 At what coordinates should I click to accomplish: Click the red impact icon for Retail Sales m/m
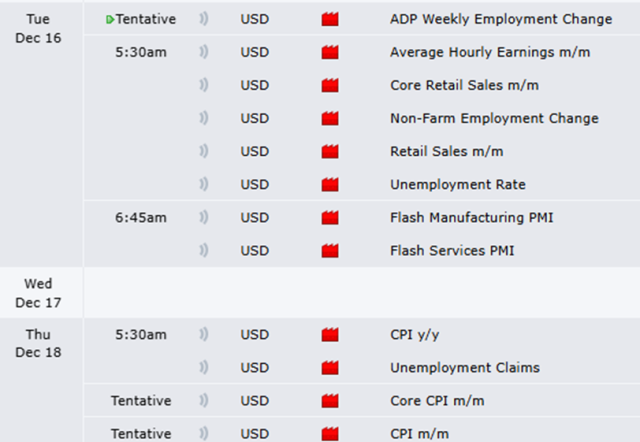331,151
